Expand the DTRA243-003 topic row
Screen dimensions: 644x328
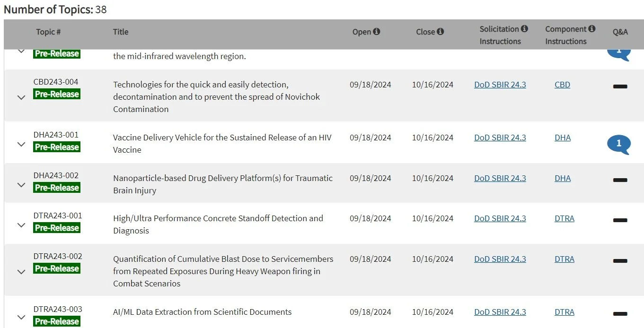click(21, 317)
